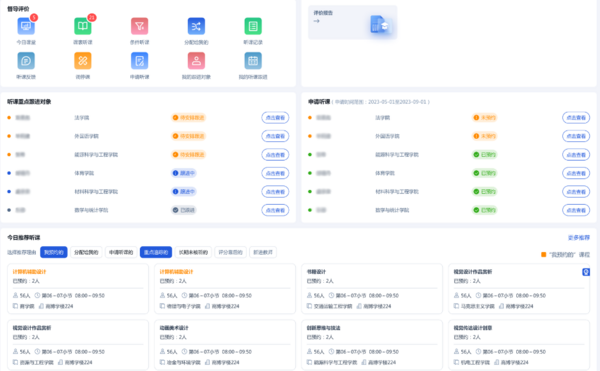Click the blue badge icon on 视觉设计作品赏析 card
Image resolution: width=600 pixels, height=371 pixels.
tap(586, 272)
